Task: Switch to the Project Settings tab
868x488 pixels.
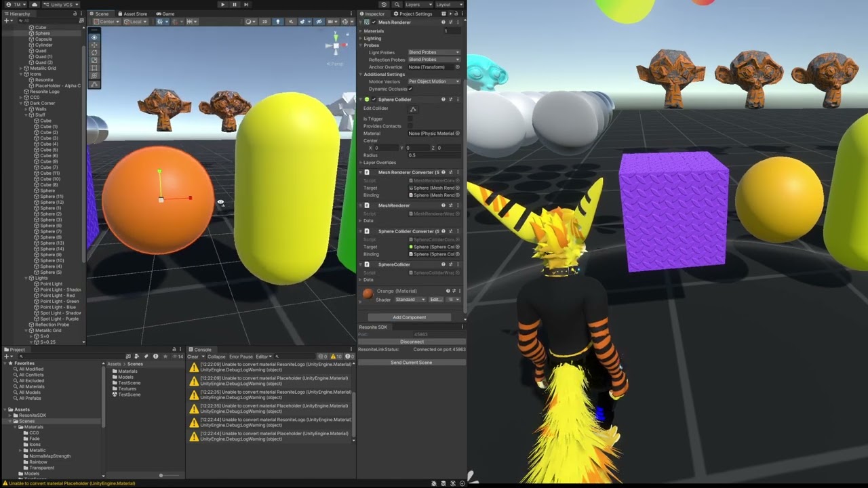Action: pyautogui.click(x=412, y=14)
